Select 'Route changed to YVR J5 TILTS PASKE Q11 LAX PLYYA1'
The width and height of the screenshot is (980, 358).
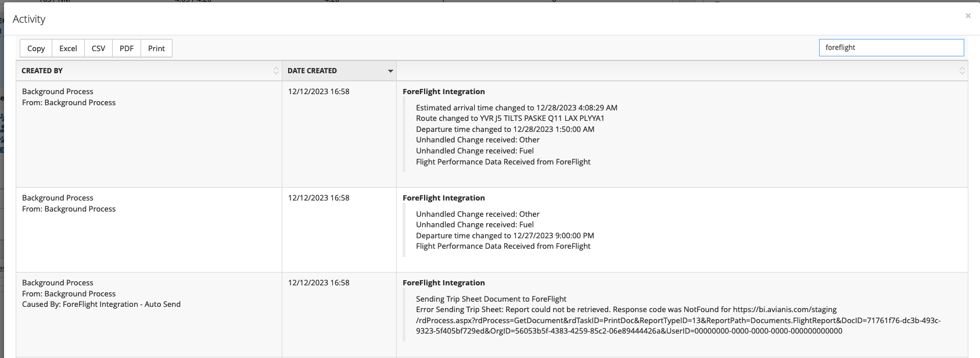(510, 118)
